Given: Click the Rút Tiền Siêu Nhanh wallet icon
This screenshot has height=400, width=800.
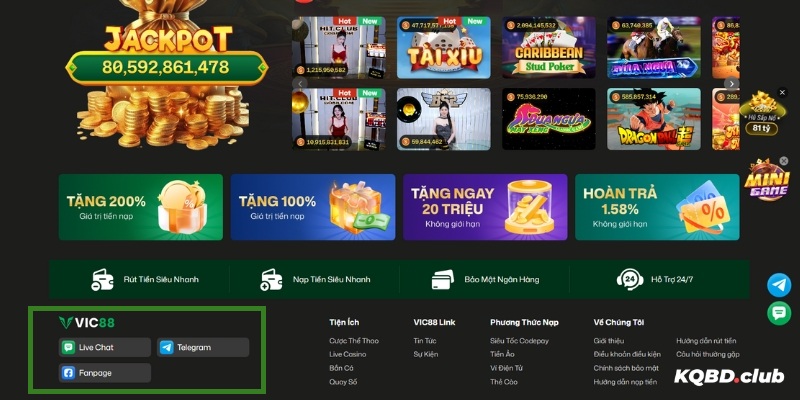Looking at the screenshot, I should click(x=103, y=280).
